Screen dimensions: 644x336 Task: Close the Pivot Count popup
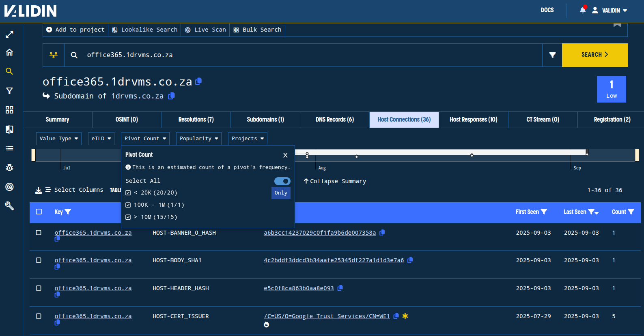pos(285,155)
